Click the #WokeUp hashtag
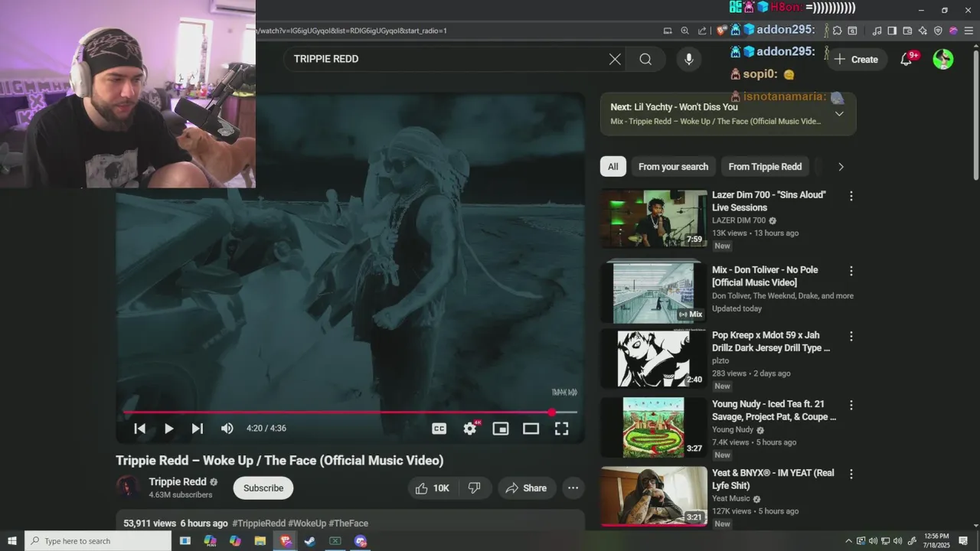 pos(307,523)
